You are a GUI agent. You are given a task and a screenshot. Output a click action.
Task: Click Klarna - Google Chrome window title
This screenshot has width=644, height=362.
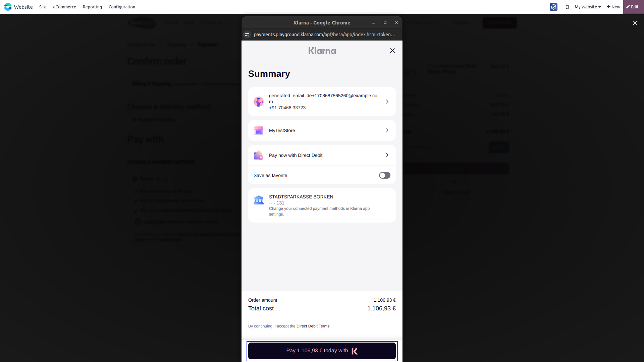[x=322, y=23]
